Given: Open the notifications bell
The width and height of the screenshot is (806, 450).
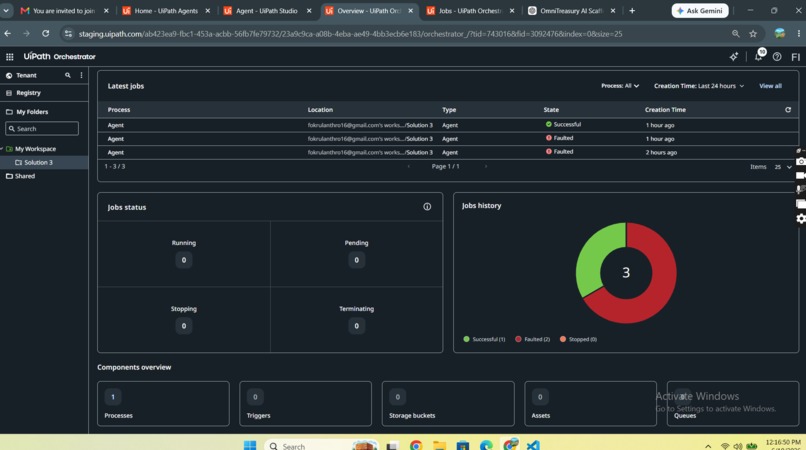Looking at the screenshot, I should 759,56.
